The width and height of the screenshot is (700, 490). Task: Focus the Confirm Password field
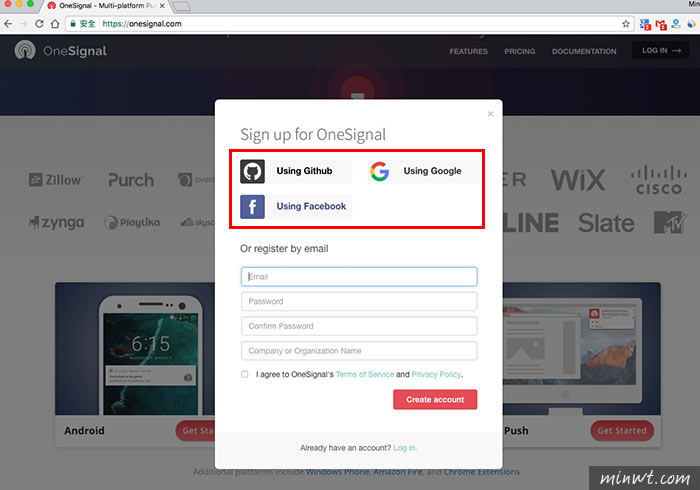pos(359,326)
